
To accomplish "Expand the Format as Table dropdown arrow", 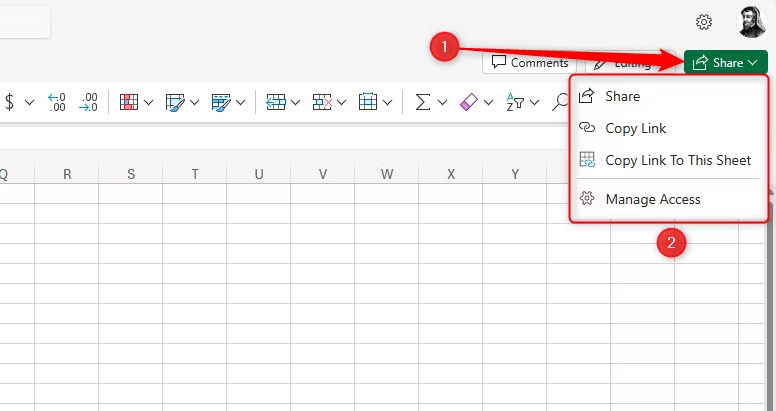I will pyautogui.click(x=194, y=103).
